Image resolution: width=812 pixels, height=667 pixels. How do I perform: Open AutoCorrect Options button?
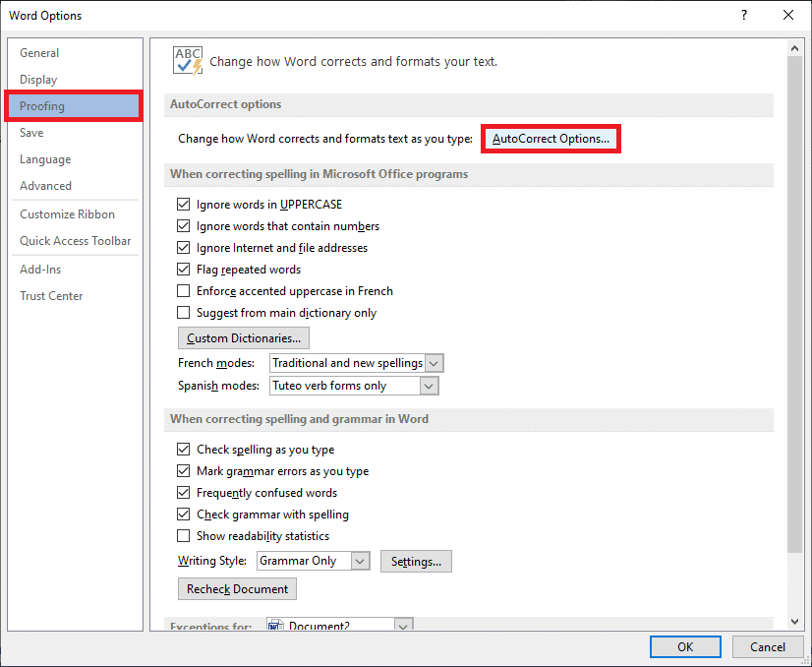(x=551, y=139)
